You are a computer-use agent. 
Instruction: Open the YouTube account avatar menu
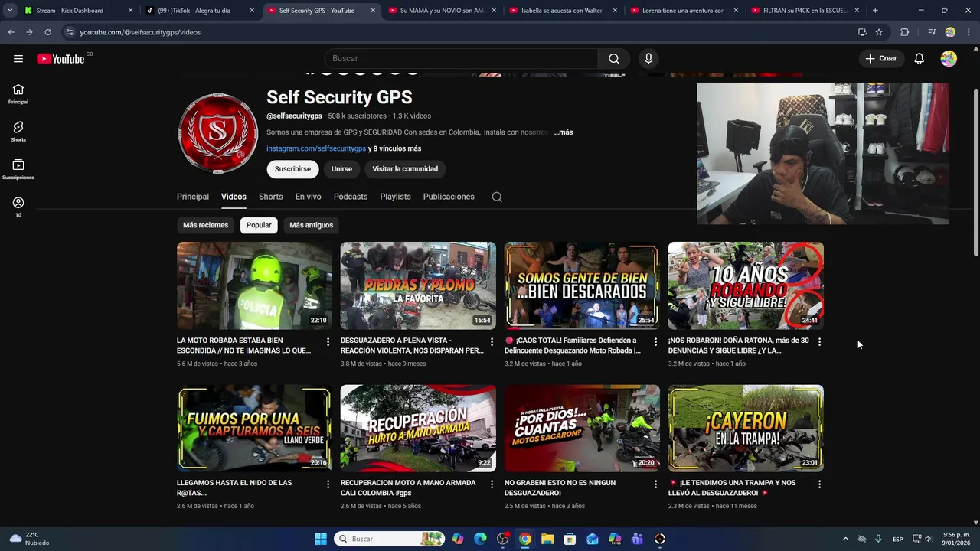[949, 59]
